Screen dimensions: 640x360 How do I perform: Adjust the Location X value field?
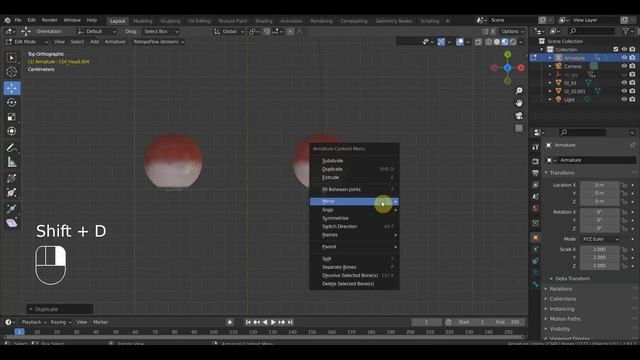click(599, 185)
